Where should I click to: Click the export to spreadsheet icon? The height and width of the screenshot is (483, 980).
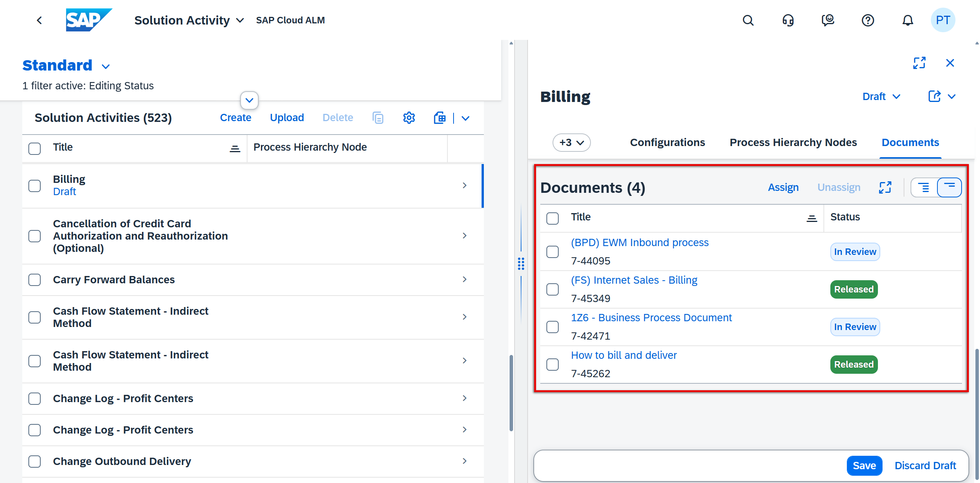[440, 118]
